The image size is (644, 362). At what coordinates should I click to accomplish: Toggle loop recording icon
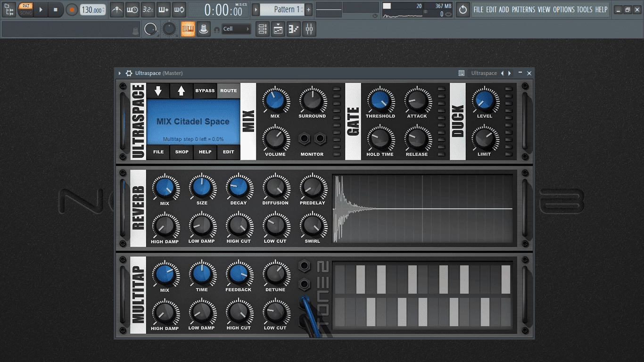(179, 9)
